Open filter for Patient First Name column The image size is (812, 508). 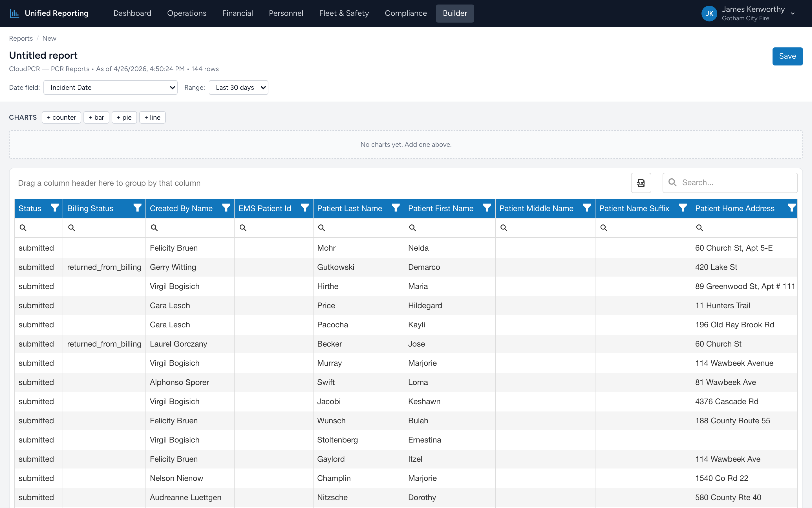[x=487, y=208]
